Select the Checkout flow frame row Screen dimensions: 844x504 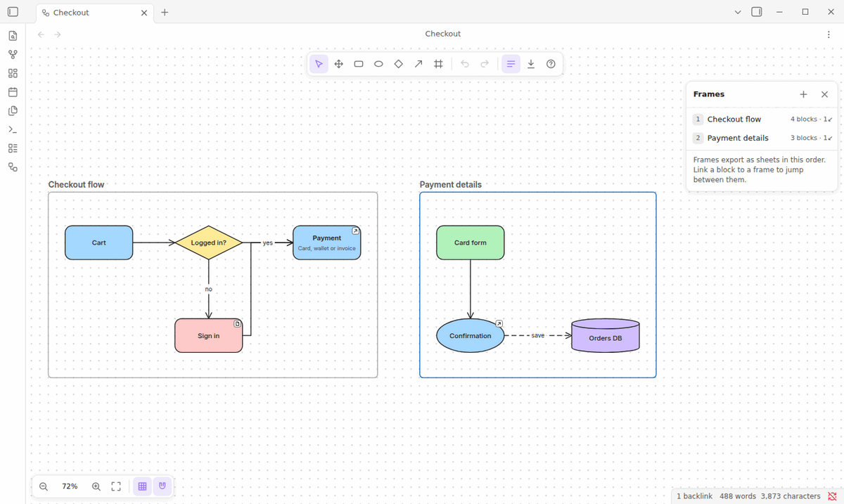(762, 119)
